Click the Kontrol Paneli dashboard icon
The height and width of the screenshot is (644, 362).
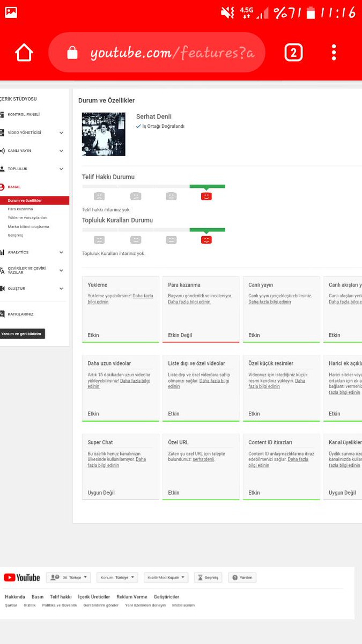click(2, 114)
